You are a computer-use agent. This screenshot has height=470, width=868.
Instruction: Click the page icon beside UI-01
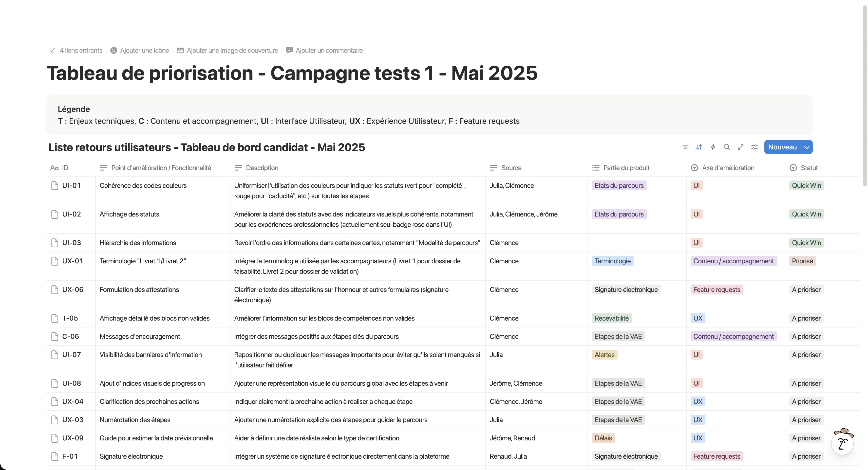[55, 185]
